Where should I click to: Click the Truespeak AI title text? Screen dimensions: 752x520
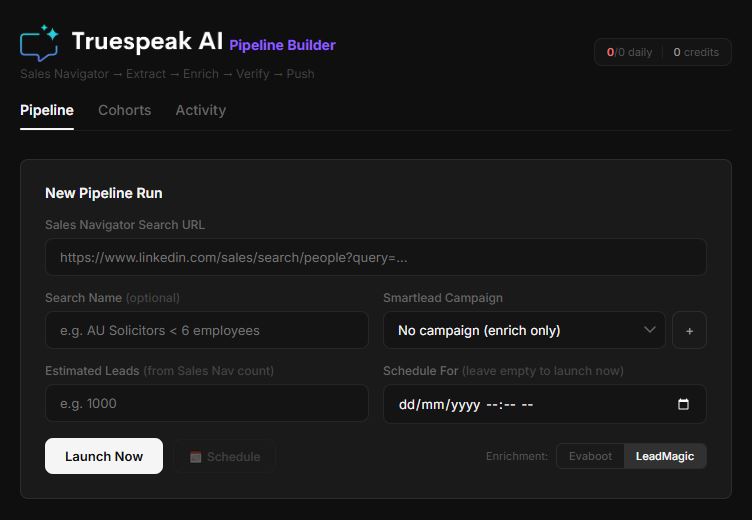[147, 41]
